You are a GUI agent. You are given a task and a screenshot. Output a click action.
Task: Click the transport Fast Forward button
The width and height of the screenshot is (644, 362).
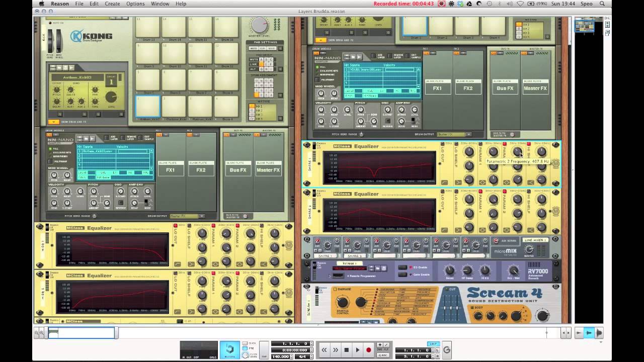[x=336, y=350]
